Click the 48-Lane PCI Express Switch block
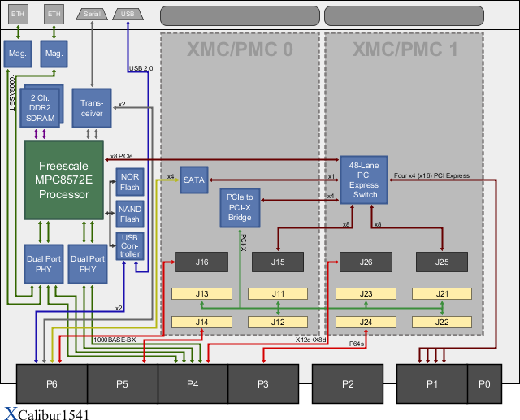 [364, 180]
